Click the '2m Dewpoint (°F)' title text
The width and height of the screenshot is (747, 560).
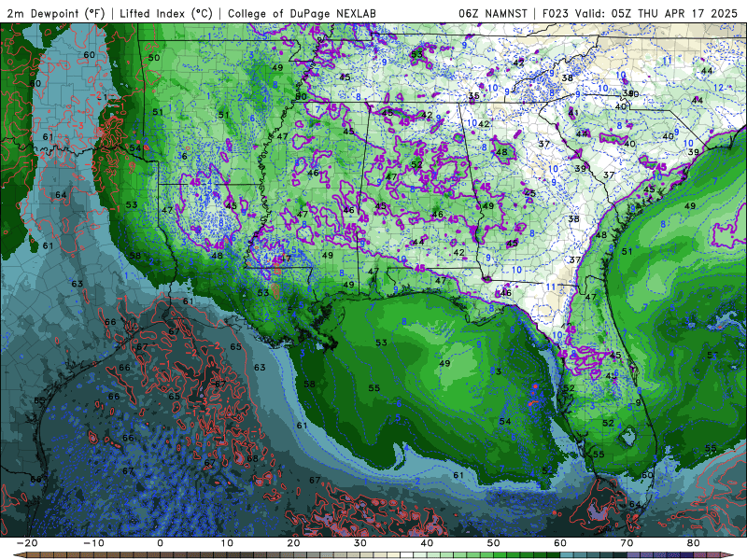[x=56, y=13]
